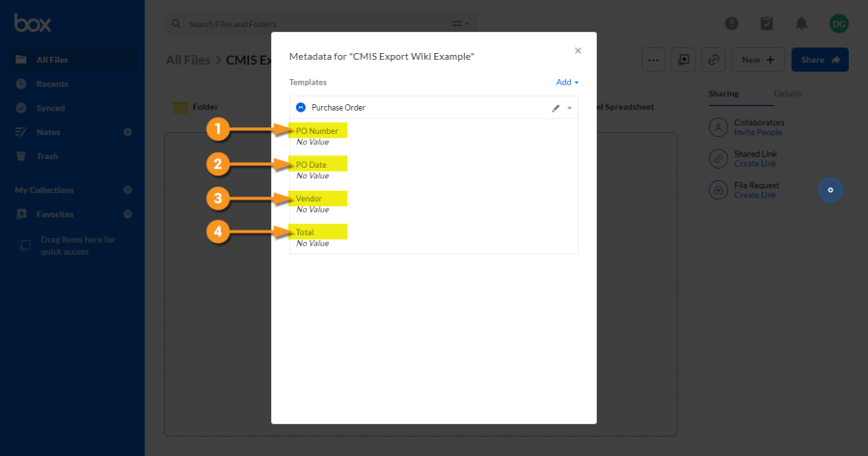Viewport: 868px width, 456px height.
Task: Edit Purchase Order template with pencil icon
Action: coord(556,108)
